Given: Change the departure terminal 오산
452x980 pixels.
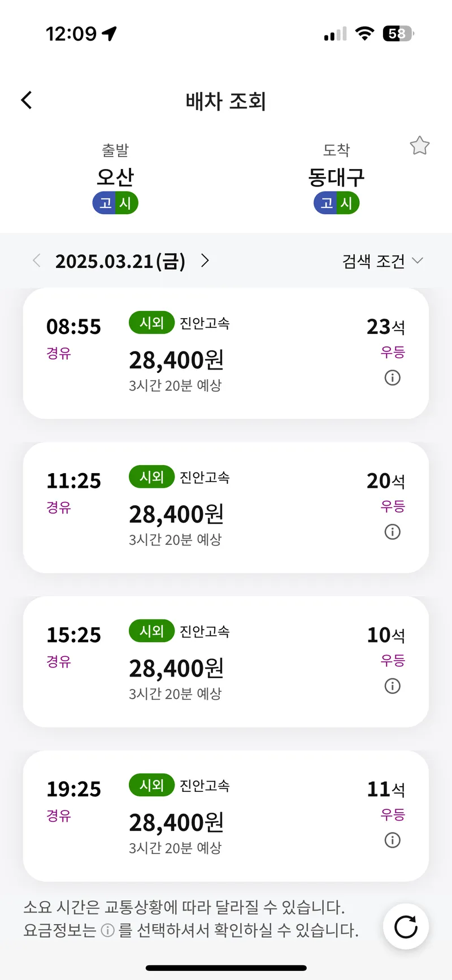Looking at the screenshot, I should tap(115, 177).
